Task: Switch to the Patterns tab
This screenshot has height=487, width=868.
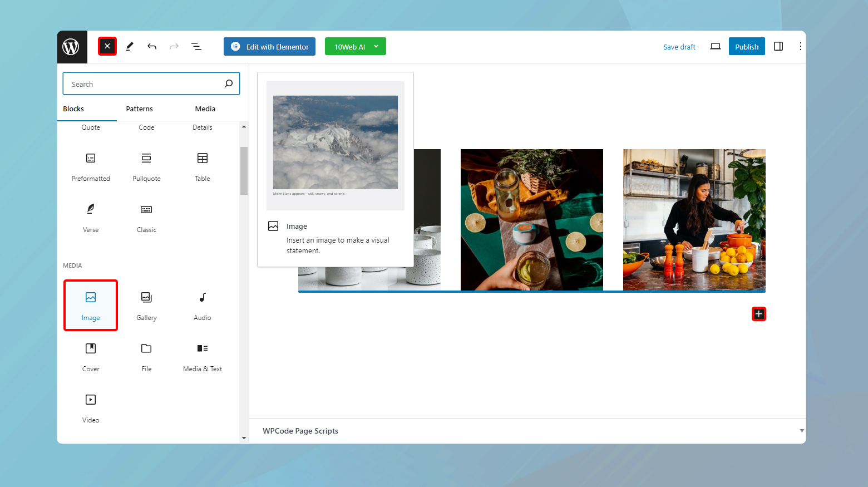Action: pos(139,109)
